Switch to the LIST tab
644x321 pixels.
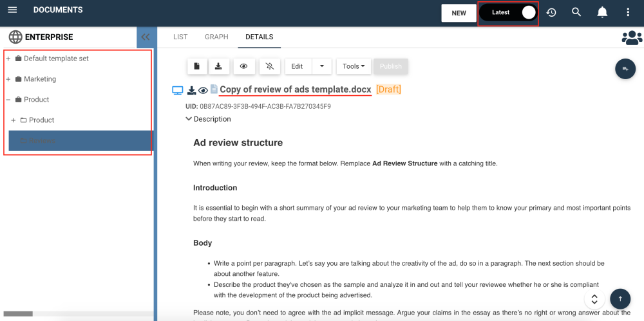click(x=180, y=37)
